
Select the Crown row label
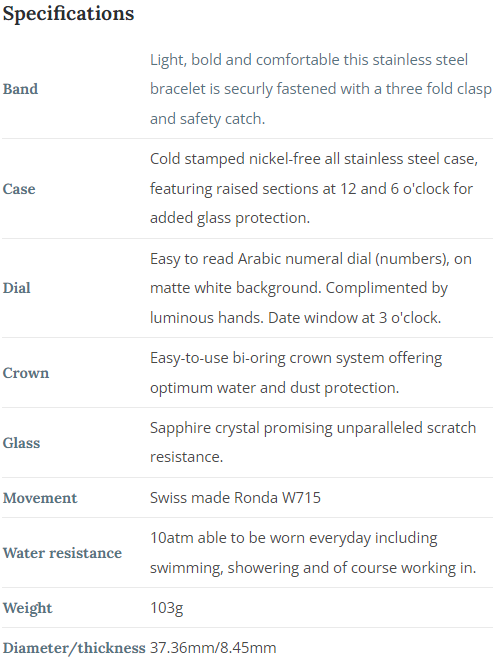(26, 373)
